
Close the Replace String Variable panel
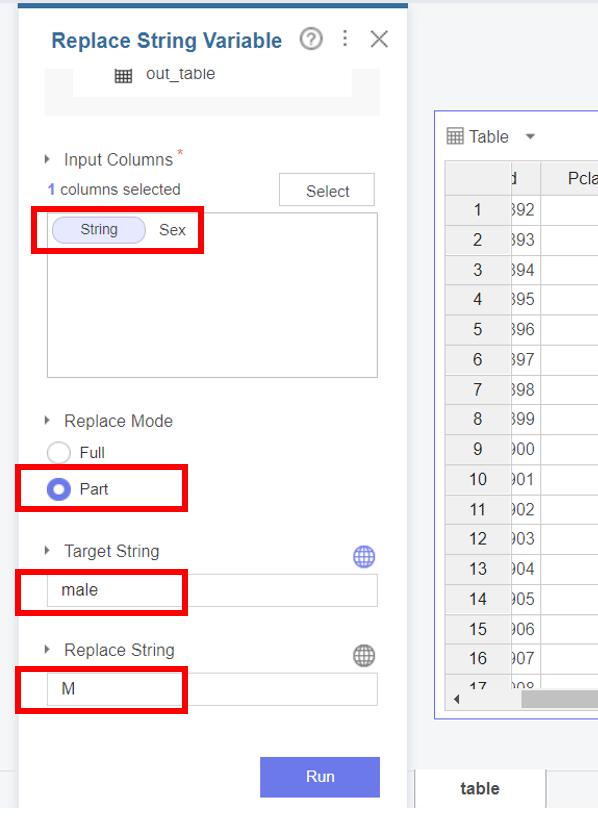click(379, 39)
